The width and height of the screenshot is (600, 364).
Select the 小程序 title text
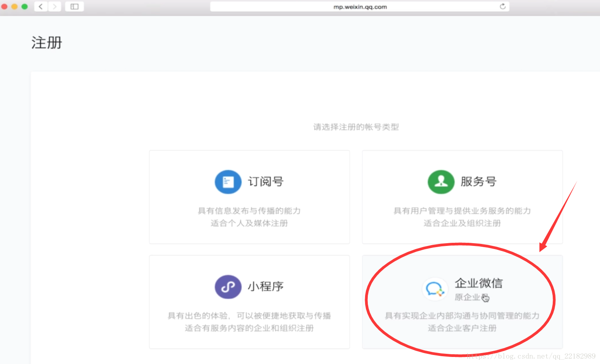(266, 287)
